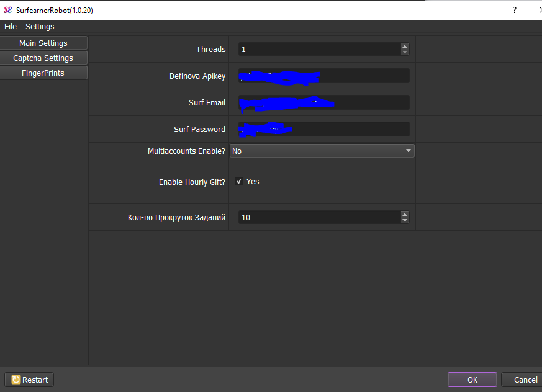Click the Threads label text
The width and height of the screenshot is (542, 392).
pos(210,50)
